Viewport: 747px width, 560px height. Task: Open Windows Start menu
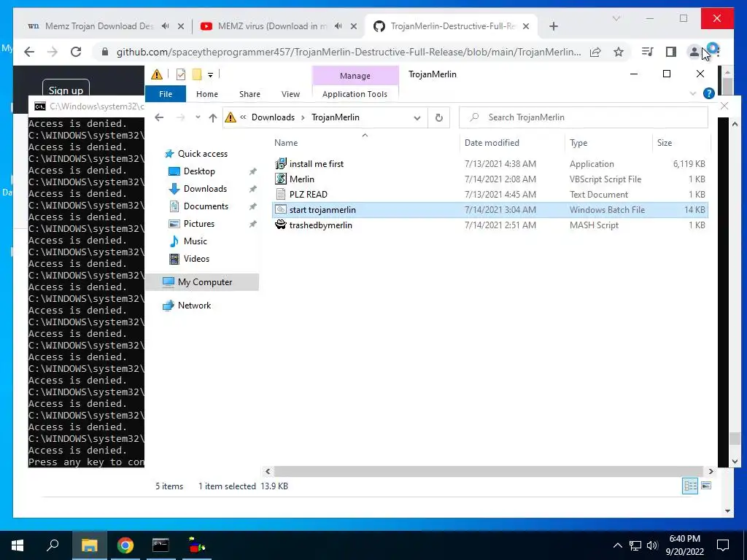(18, 545)
